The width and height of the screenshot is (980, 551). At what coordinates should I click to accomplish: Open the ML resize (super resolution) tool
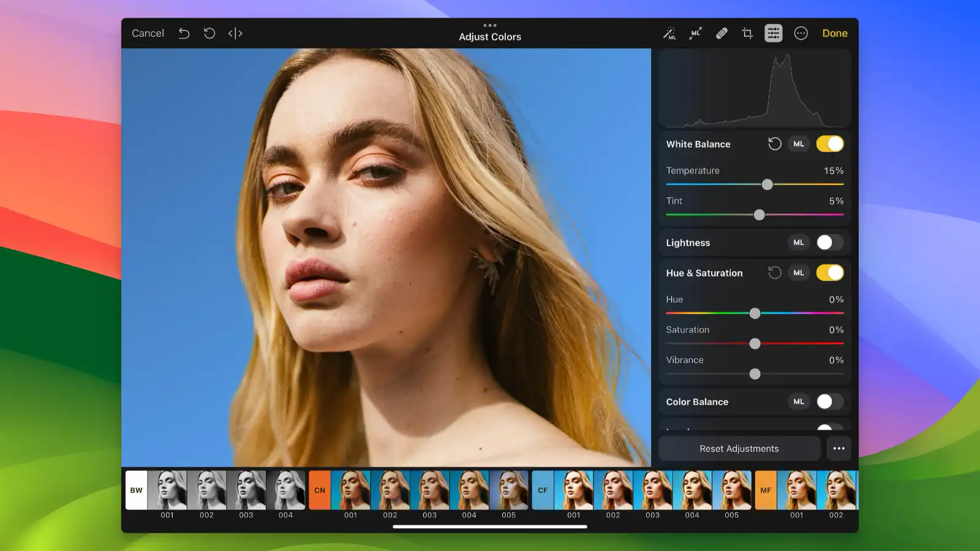695,33
